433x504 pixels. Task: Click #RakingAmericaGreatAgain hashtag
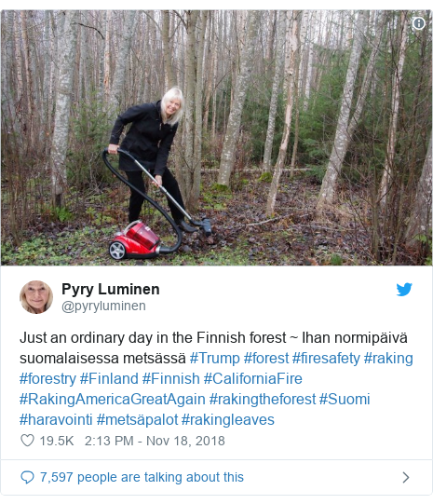point(113,400)
